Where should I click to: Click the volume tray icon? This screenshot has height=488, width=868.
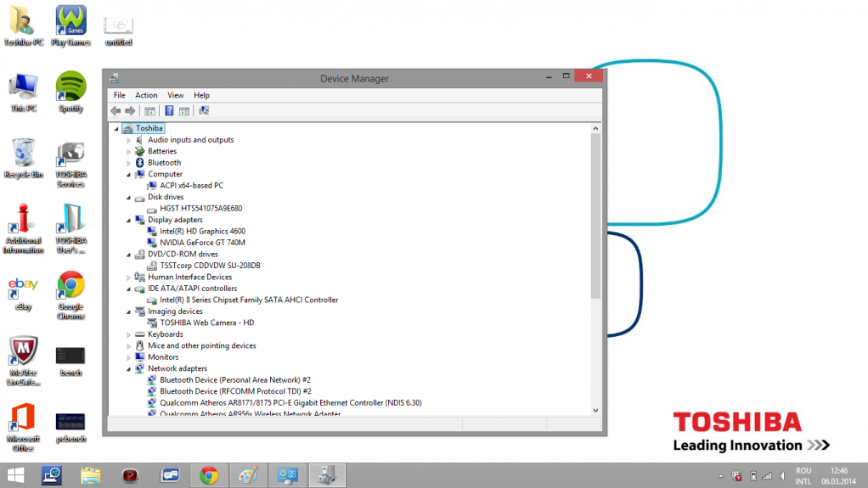tap(782, 476)
